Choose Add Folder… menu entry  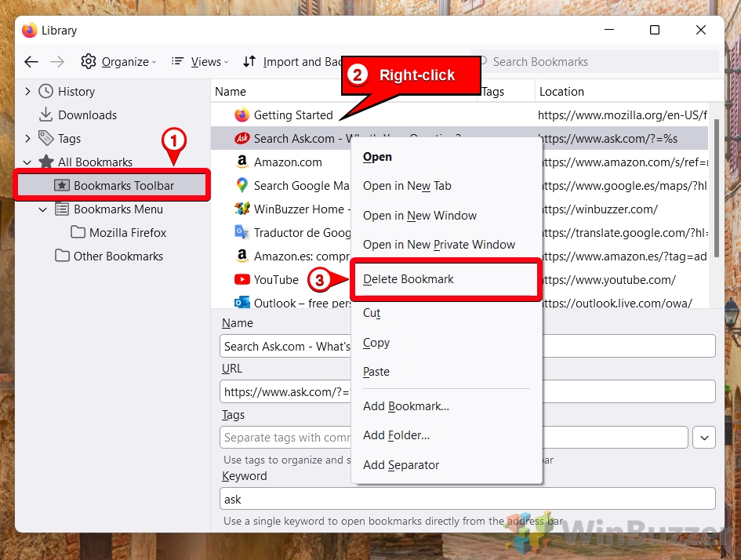[447, 435]
